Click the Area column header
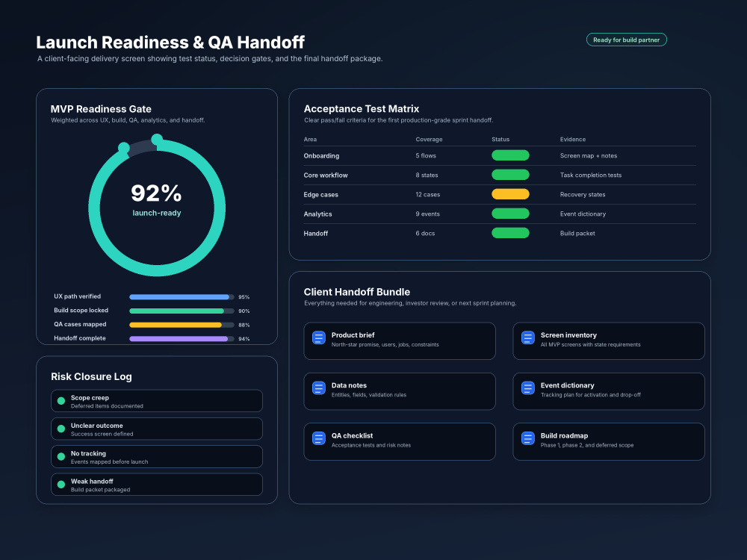The width and height of the screenshot is (747, 560). coord(310,140)
